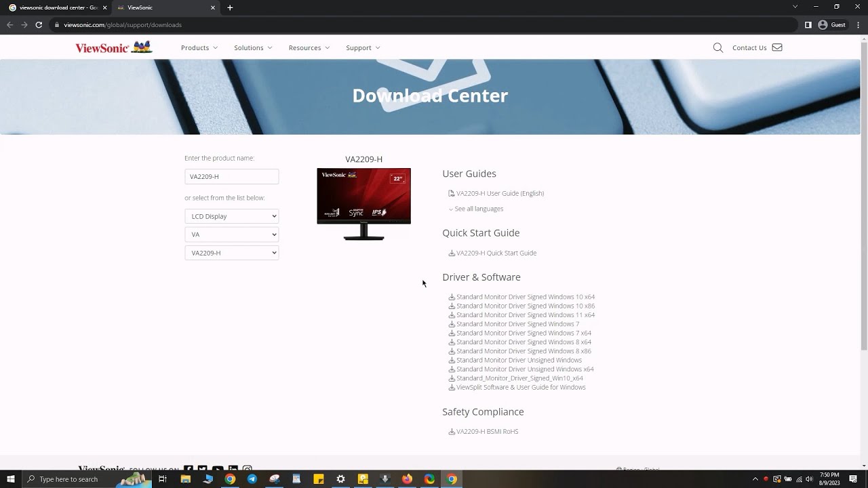Open a new browser tab with plus

point(230,7)
